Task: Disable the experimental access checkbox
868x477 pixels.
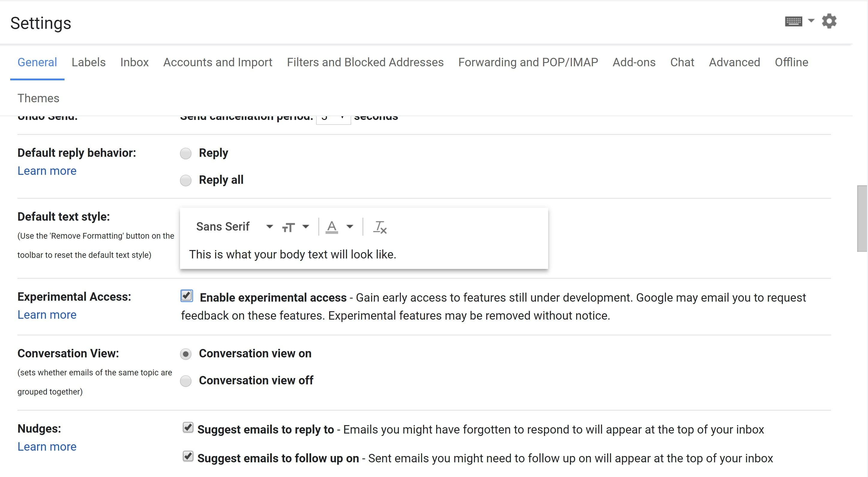Action: click(187, 296)
